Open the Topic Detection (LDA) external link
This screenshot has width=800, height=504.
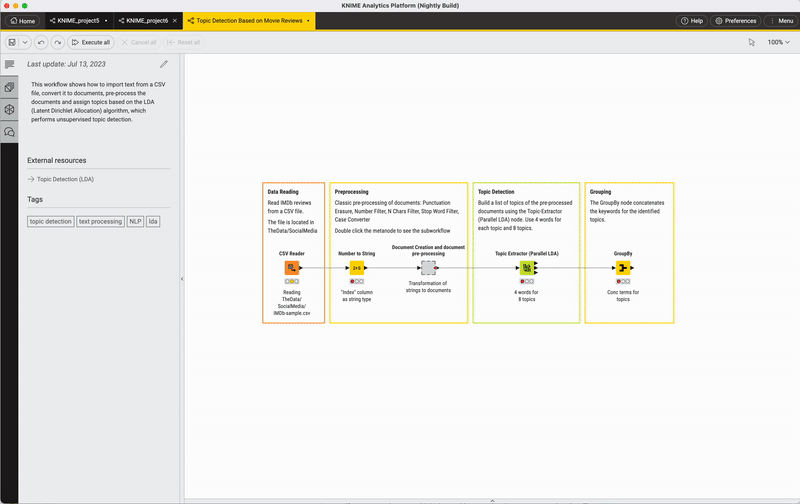(x=61, y=179)
